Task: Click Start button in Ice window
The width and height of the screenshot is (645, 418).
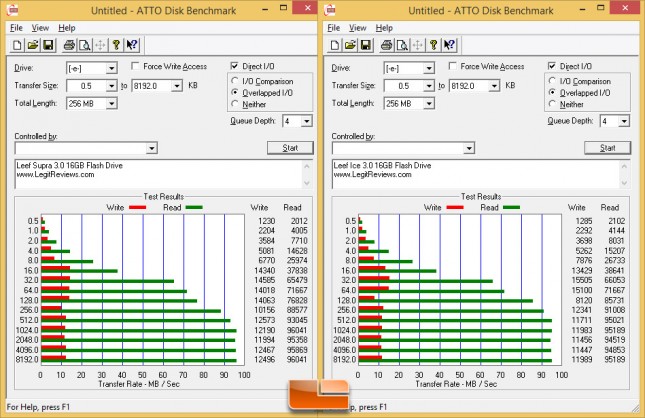Action: point(608,148)
